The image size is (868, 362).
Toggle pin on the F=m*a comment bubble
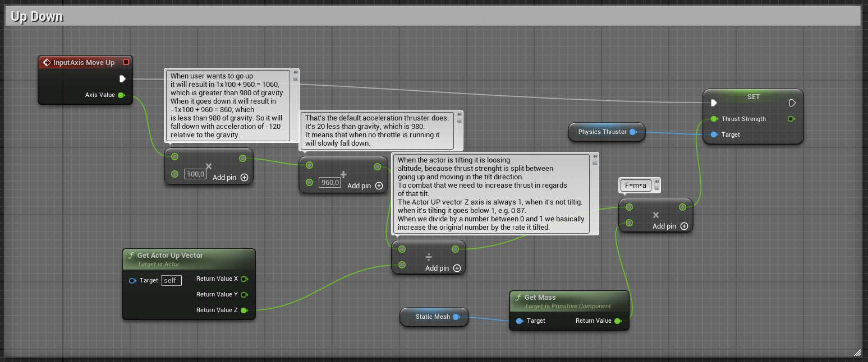[656, 182]
